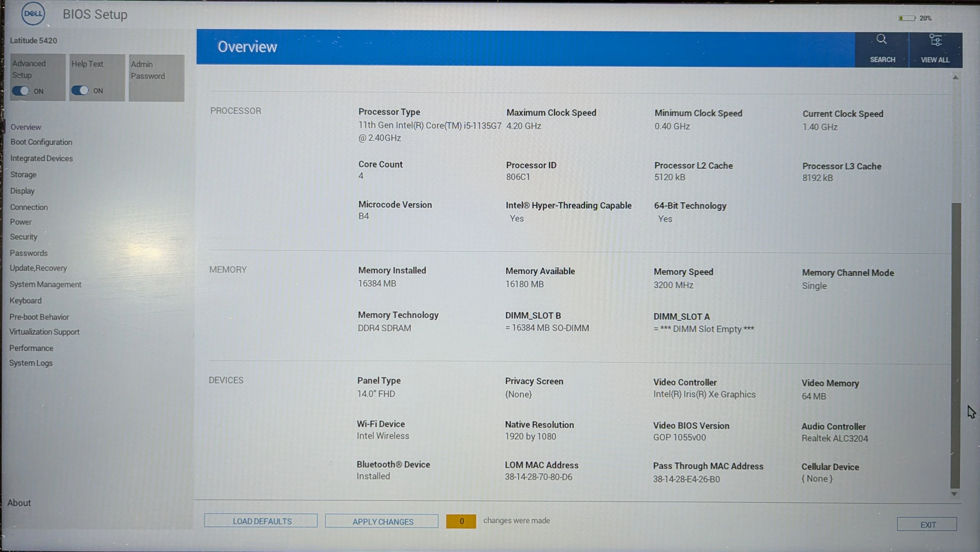Open Pre-boot Behavior section

[39, 317]
